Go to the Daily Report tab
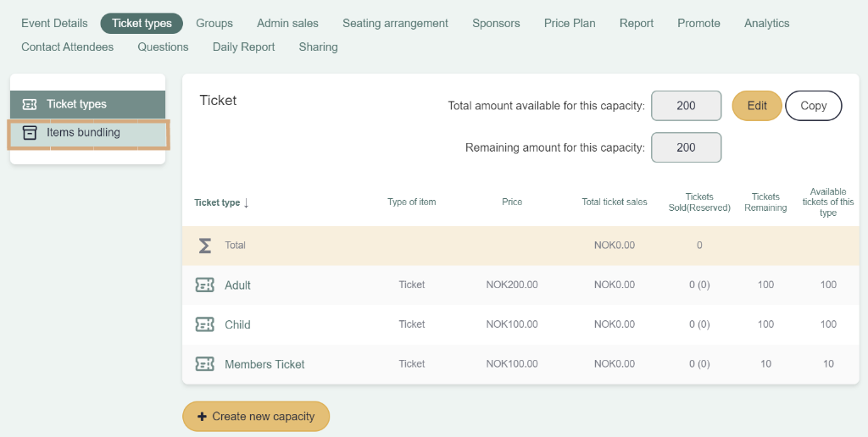This screenshot has width=868, height=437. (243, 47)
